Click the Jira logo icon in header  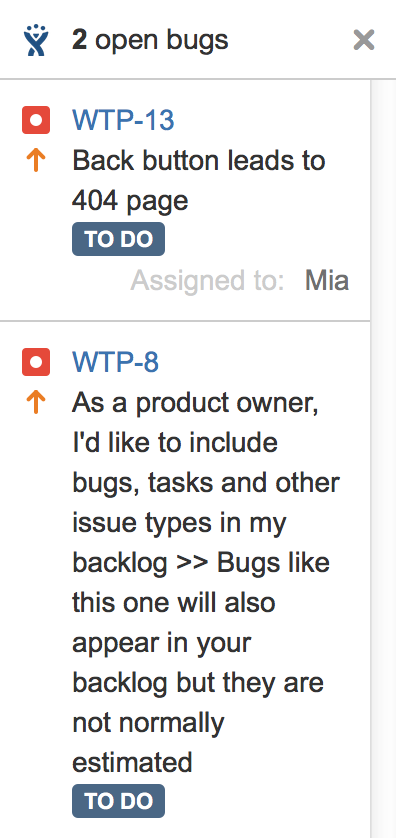pyautogui.click(x=36, y=40)
